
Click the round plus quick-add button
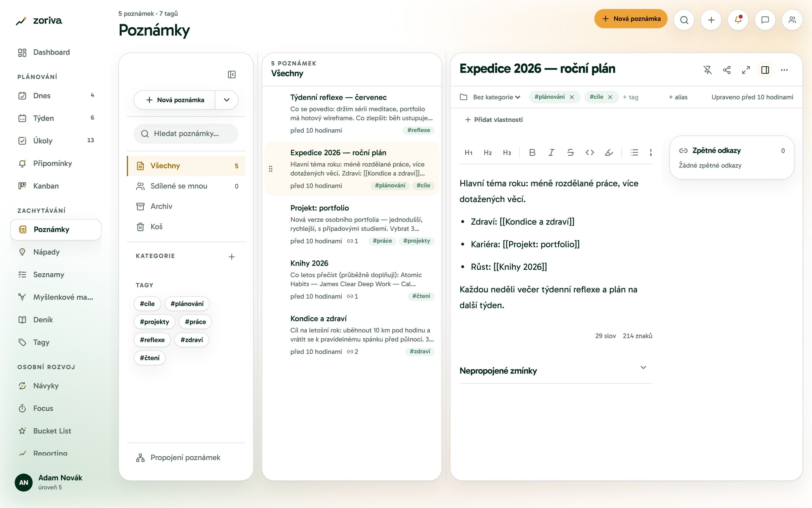click(711, 20)
